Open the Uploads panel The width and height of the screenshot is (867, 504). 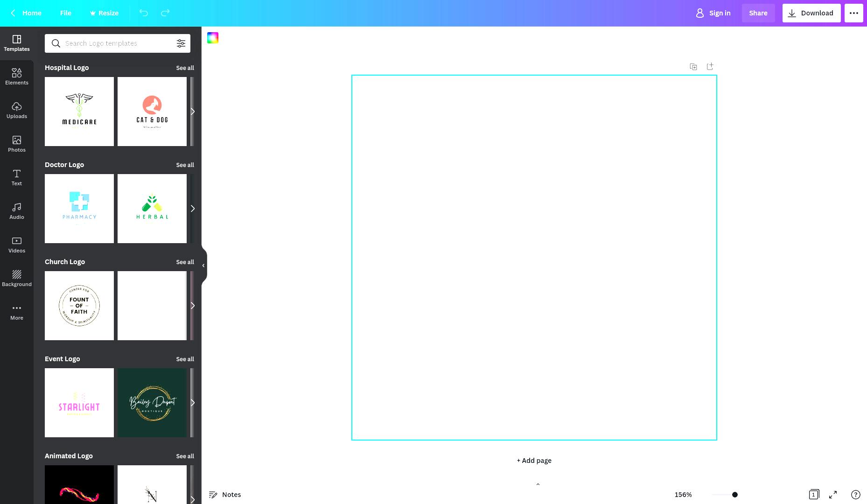pos(17,110)
